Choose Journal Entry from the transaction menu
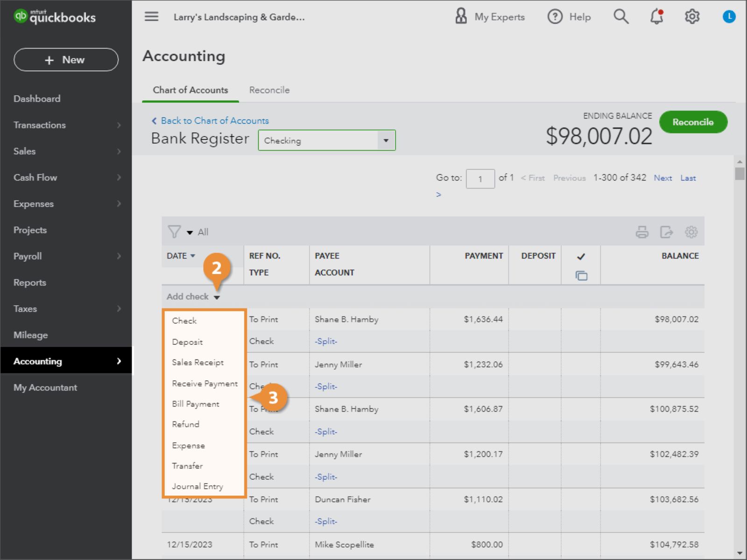 pos(197,486)
